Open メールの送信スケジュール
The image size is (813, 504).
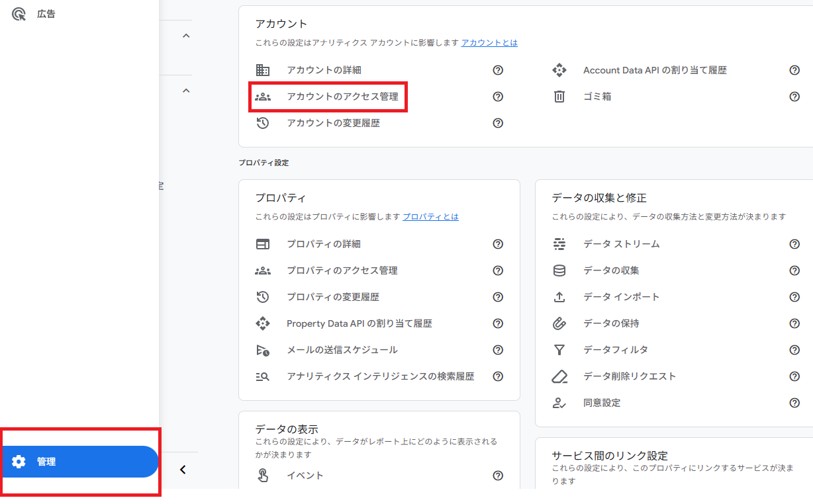[342, 350]
